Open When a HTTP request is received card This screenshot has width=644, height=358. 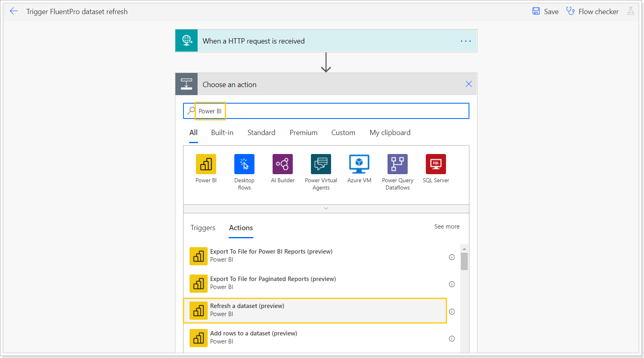(326, 41)
